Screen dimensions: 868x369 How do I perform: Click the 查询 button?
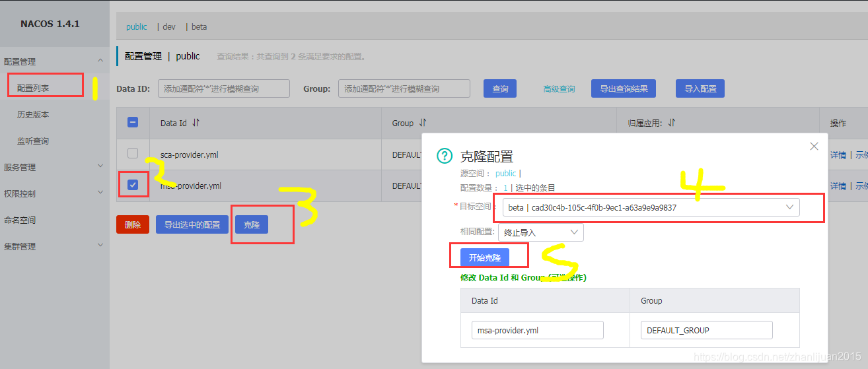click(500, 88)
